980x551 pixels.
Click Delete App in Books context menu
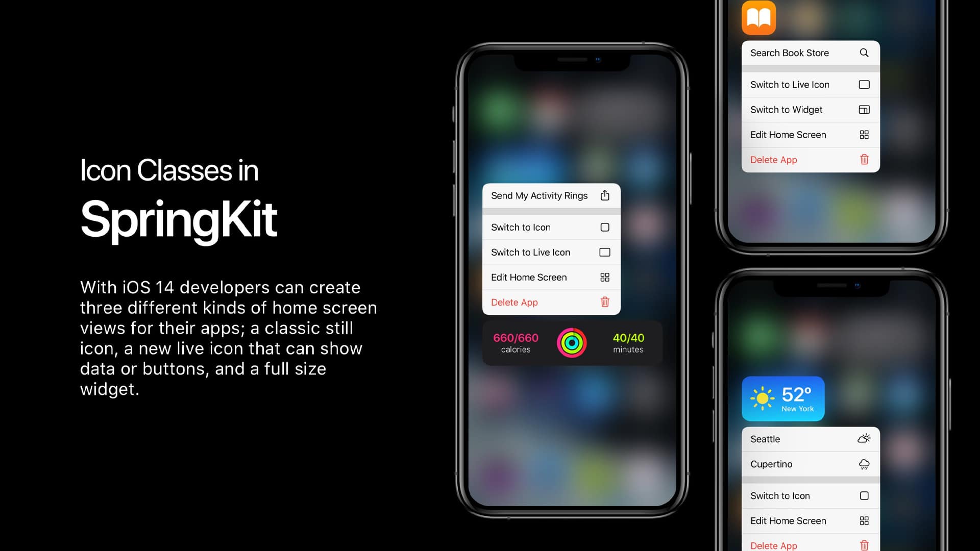click(773, 160)
